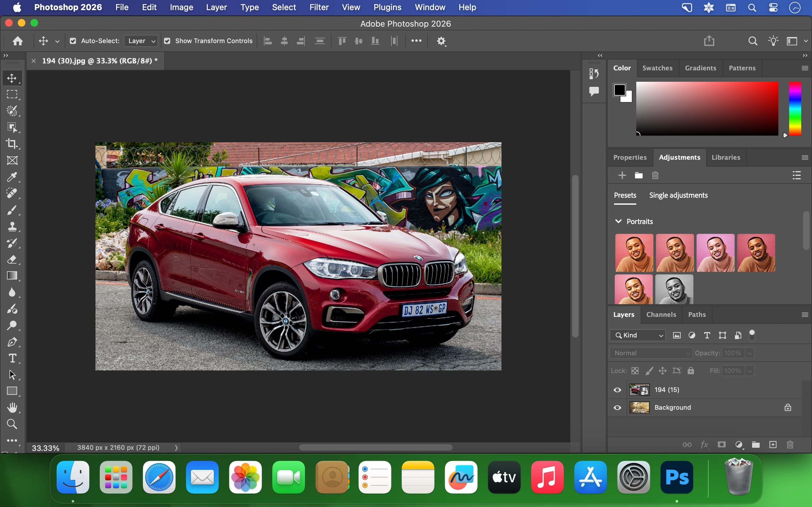Viewport: 812px width, 507px height.
Task: Open the Auto-Select Layer dropdown
Action: tap(141, 41)
